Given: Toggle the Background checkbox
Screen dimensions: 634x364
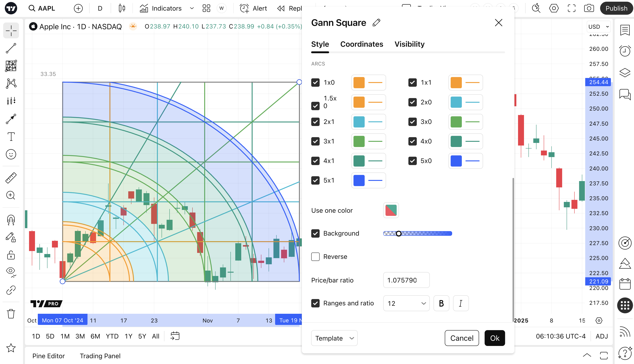Looking at the screenshot, I should pos(315,233).
